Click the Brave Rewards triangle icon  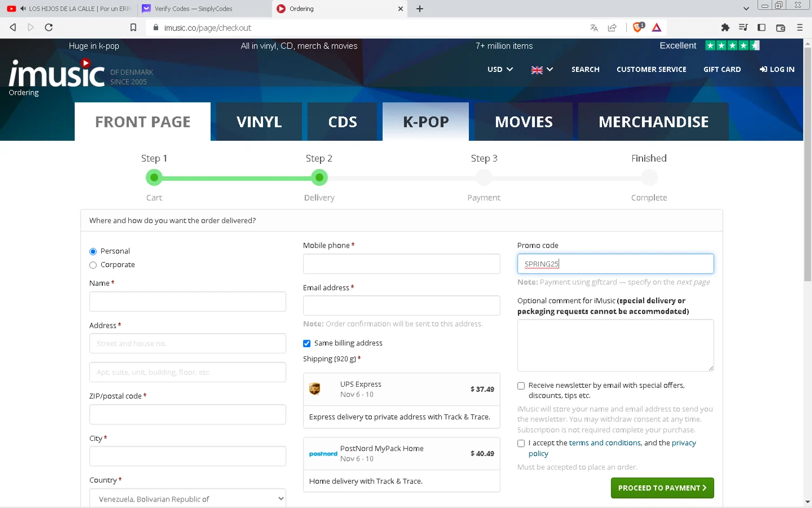pyautogui.click(x=657, y=28)
